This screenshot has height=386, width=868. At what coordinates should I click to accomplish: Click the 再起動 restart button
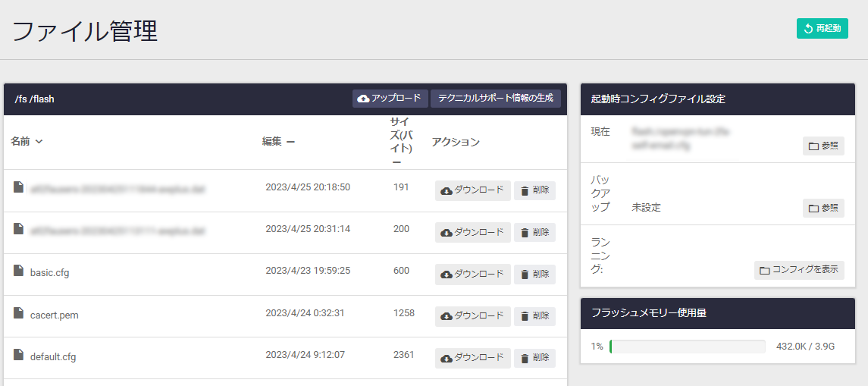822,29
